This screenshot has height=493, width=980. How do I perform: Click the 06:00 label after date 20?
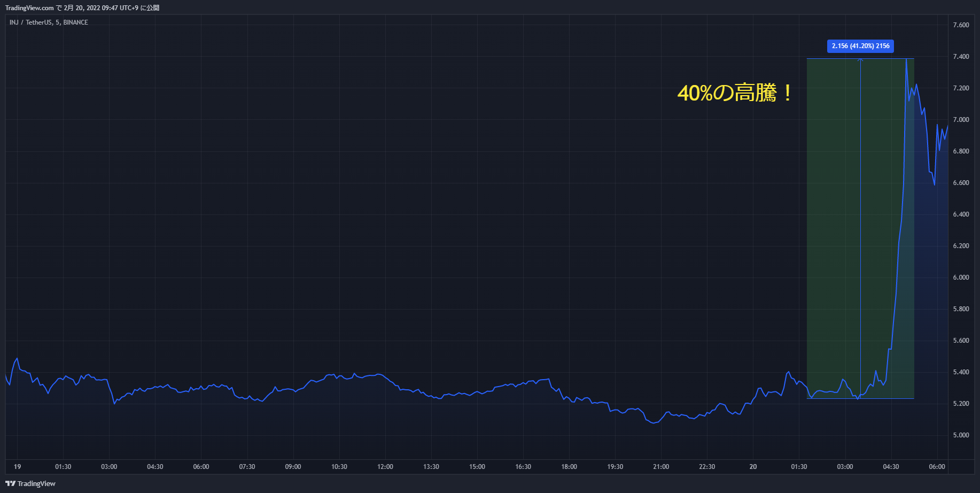point(937,467)
